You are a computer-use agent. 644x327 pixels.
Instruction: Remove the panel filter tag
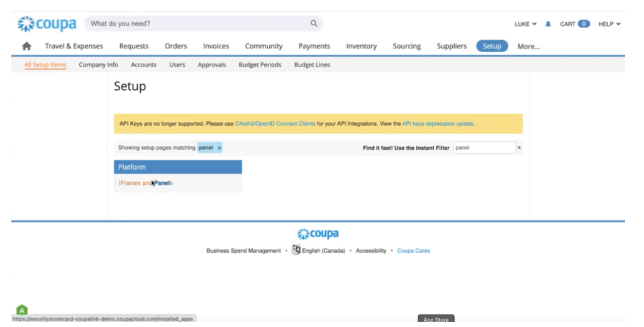click(219, 148)
